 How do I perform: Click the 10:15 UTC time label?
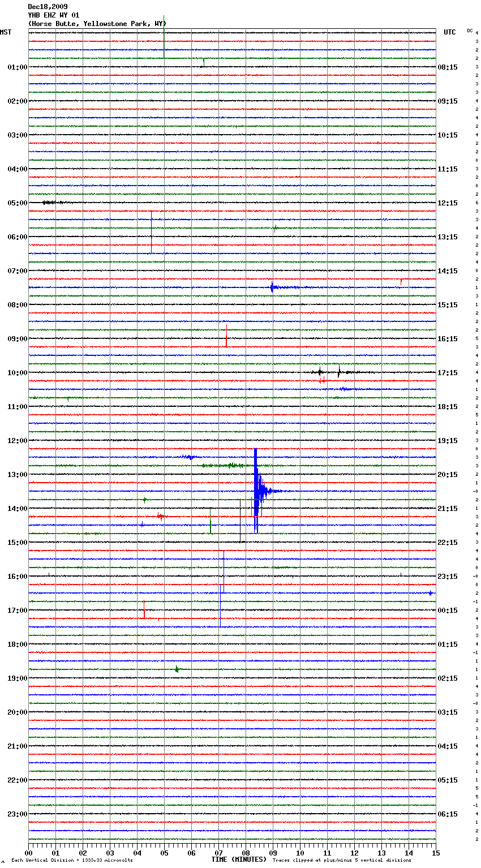(x=448, y=135)
